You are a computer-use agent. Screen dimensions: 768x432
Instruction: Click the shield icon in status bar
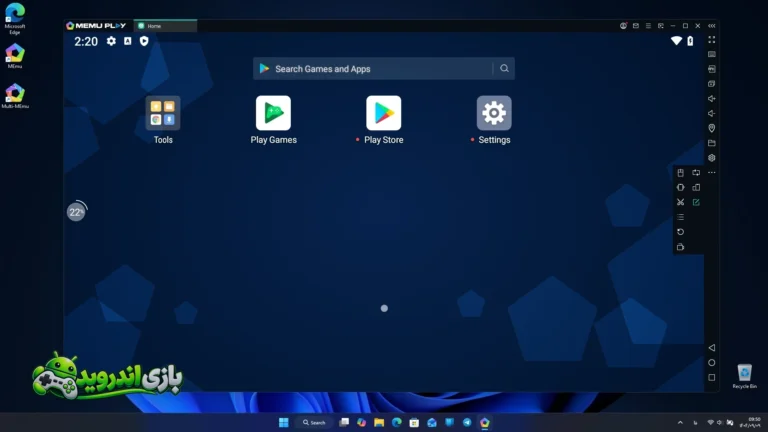144,41
